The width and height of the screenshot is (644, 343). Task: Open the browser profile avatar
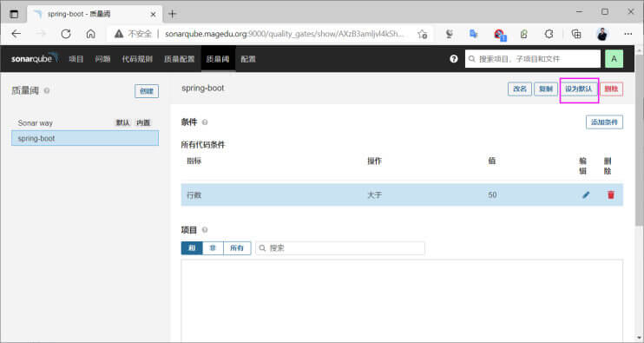[x=602, y=34]
